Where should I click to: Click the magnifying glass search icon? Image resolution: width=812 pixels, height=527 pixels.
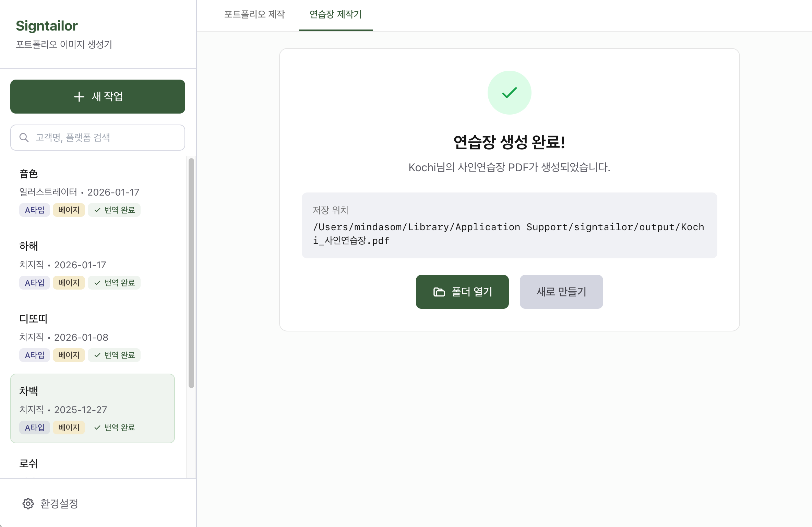click(24, 137)
